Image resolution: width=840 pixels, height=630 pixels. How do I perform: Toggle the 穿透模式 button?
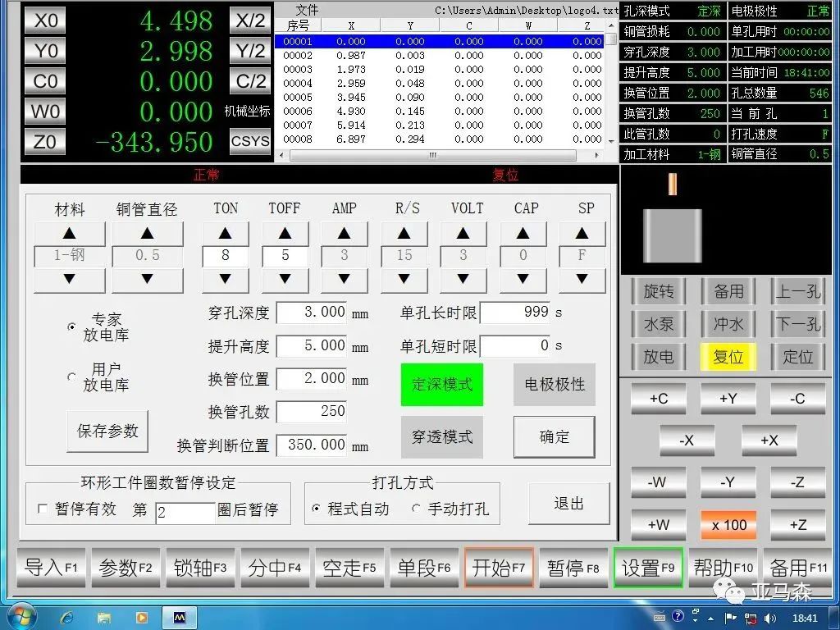coord(442,437)
